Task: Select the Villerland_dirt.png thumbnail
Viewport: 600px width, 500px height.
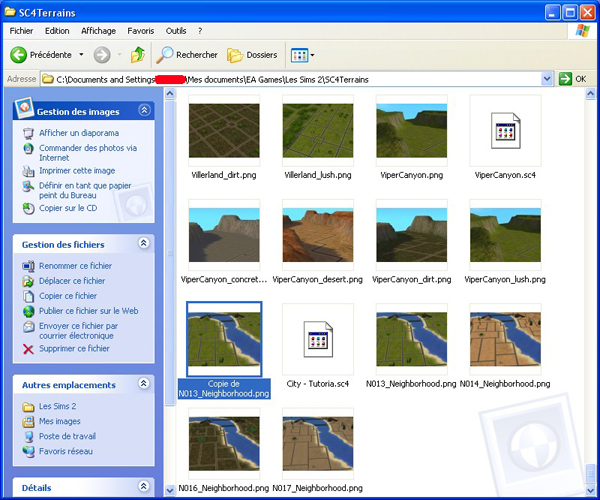Action: point(224,130)
